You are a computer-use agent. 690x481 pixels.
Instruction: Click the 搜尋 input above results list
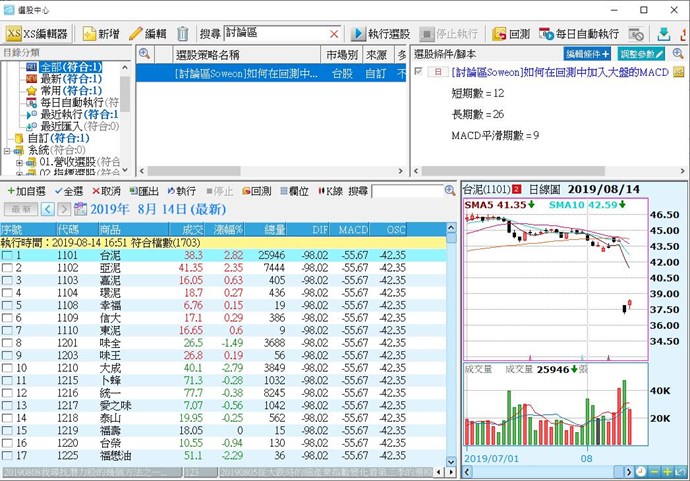(x=413, y=190)
